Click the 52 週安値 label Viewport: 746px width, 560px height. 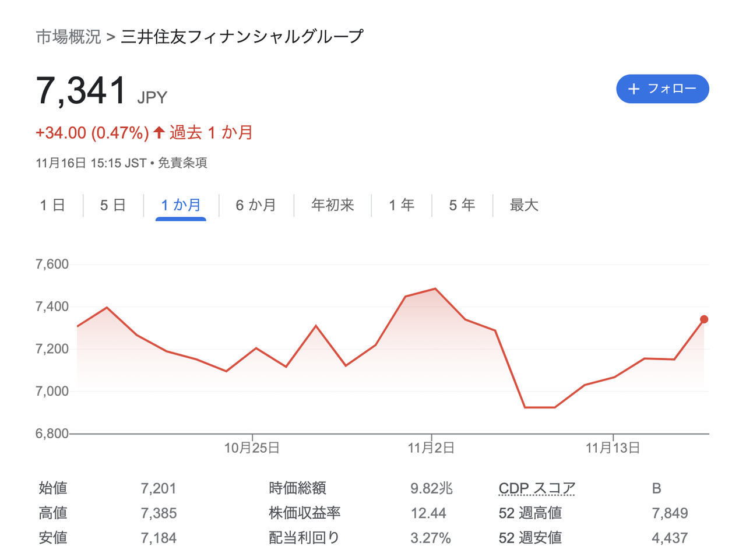pyautogui.click(x=530, y=538)
